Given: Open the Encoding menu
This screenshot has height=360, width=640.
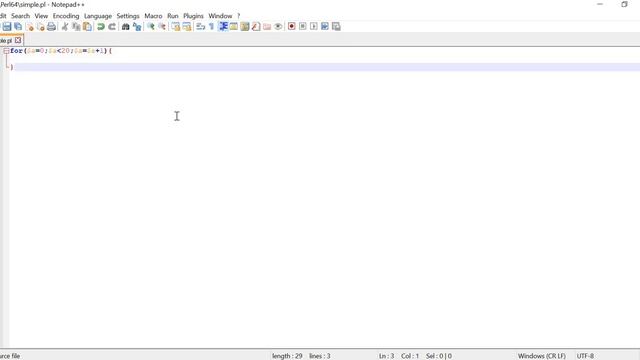Looking at the screenshot, I should 66,16.
